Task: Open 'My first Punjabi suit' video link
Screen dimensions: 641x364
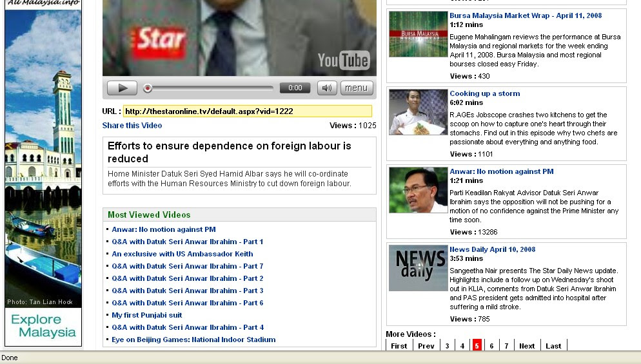Action: pos(147,316)
